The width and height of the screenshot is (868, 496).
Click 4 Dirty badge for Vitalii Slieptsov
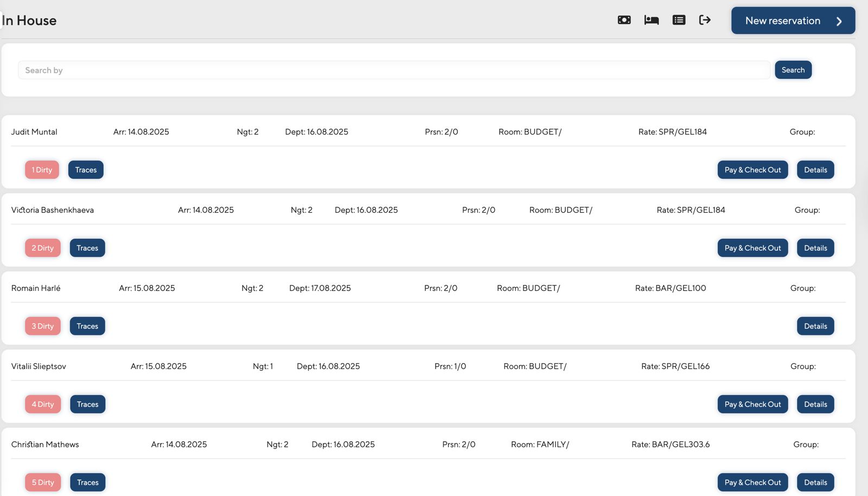(43, 404)
